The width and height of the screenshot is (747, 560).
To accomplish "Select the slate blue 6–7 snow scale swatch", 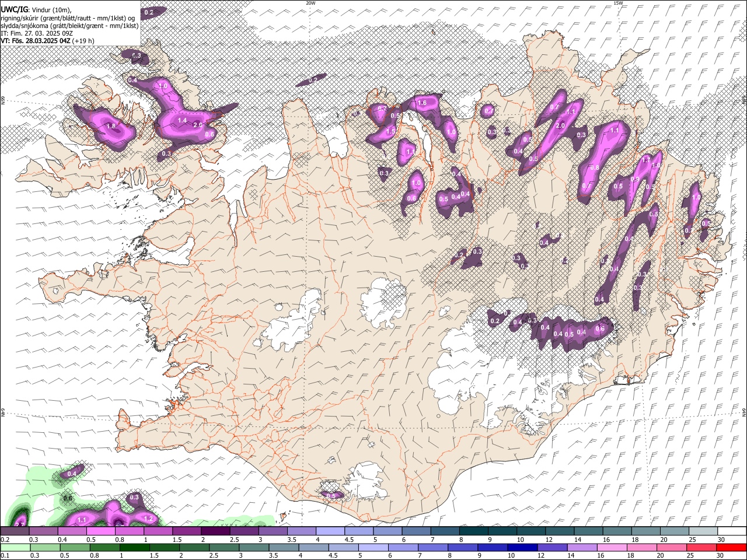I will click(x=416, y=531).
